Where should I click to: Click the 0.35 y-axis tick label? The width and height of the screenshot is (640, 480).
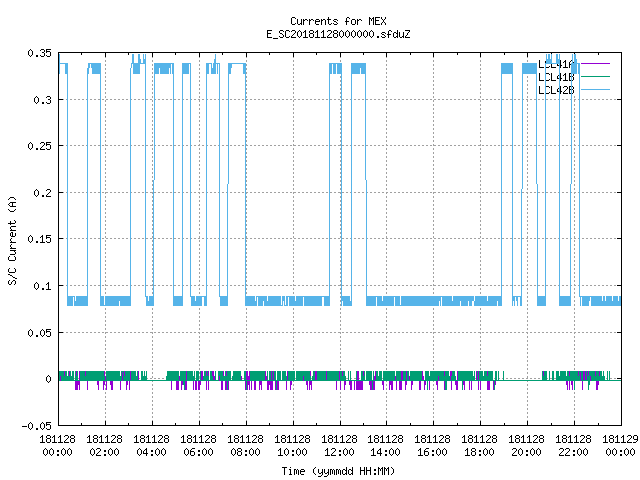click(x=40, y=53)
